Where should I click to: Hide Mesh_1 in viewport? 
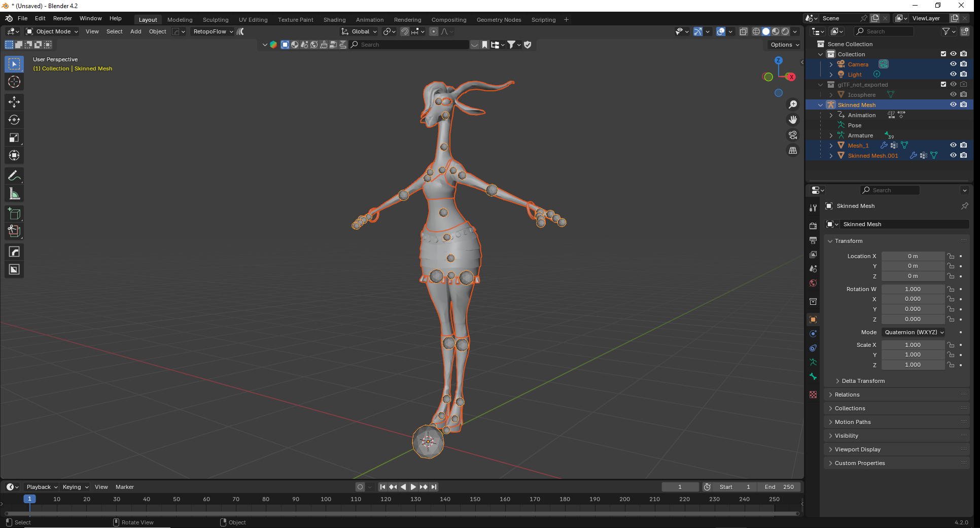pyautogui.click(x=953, y=145)
